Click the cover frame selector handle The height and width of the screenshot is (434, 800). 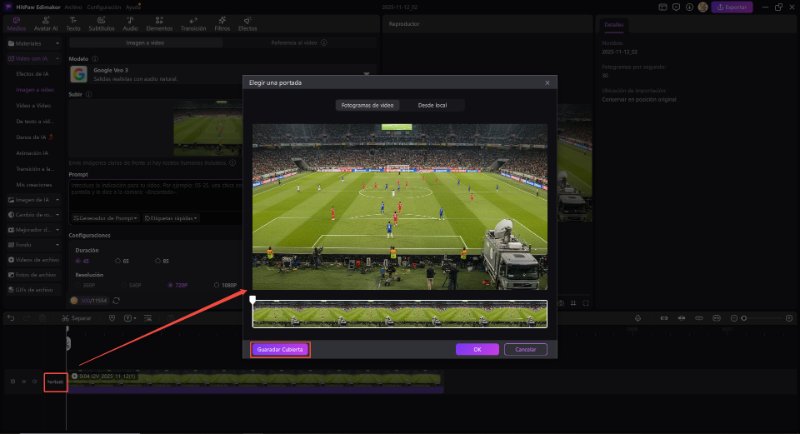click(x=253, y=299)
